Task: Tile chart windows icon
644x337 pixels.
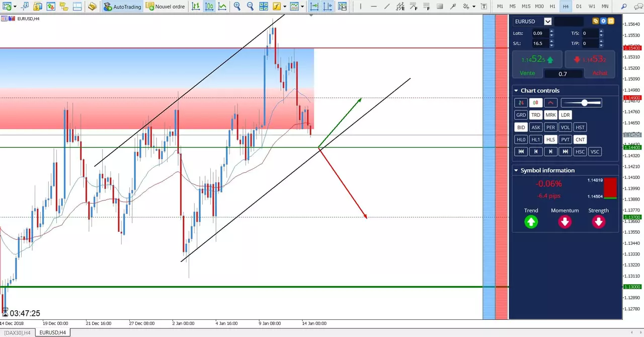Action: 264,7
